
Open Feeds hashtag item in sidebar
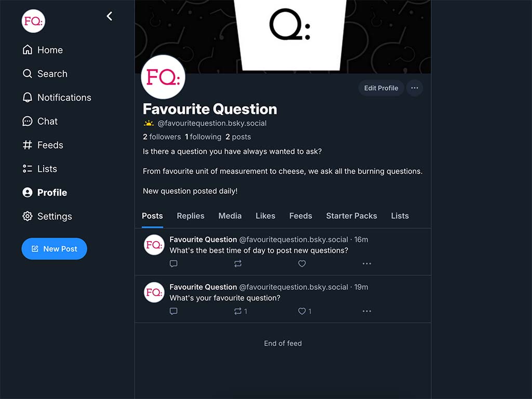coord(43,145)
